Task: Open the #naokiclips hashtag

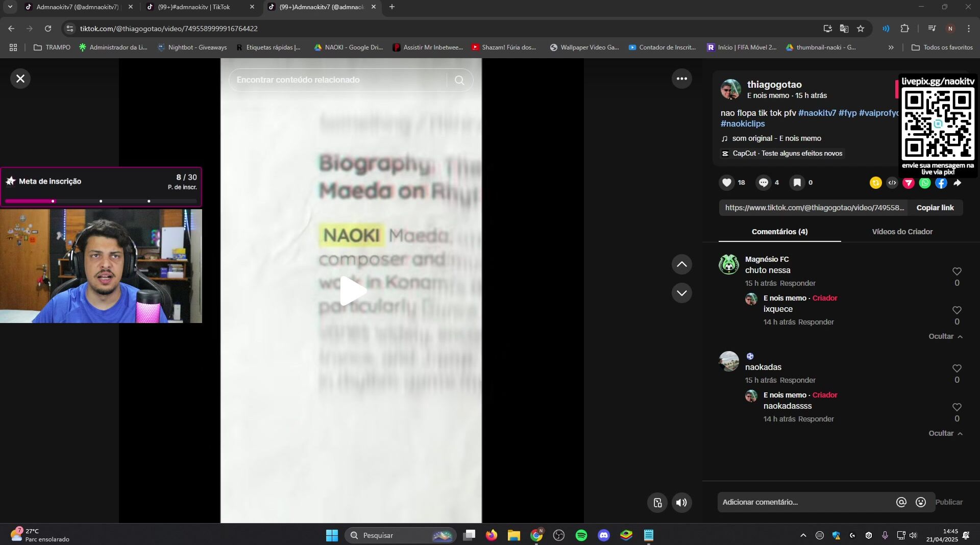Action: tap(742, 123)
